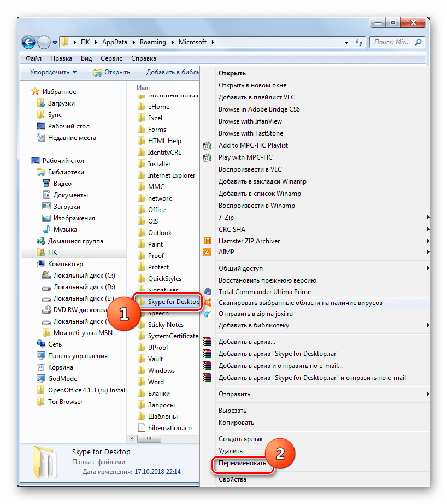This screenshot has height=504, width=447.
Task: Click Play with MPC-HC icon
Action: click(207, 157)
